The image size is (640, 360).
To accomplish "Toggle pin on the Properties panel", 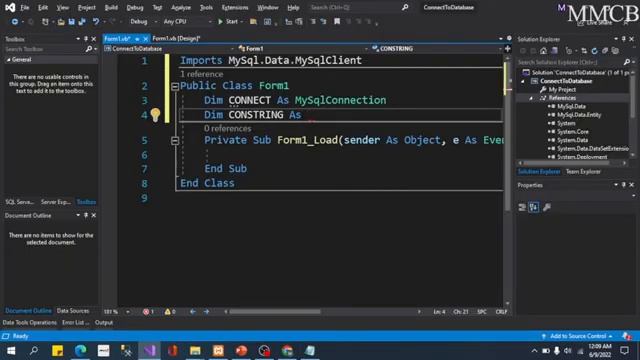I will [x=624, y=185].
